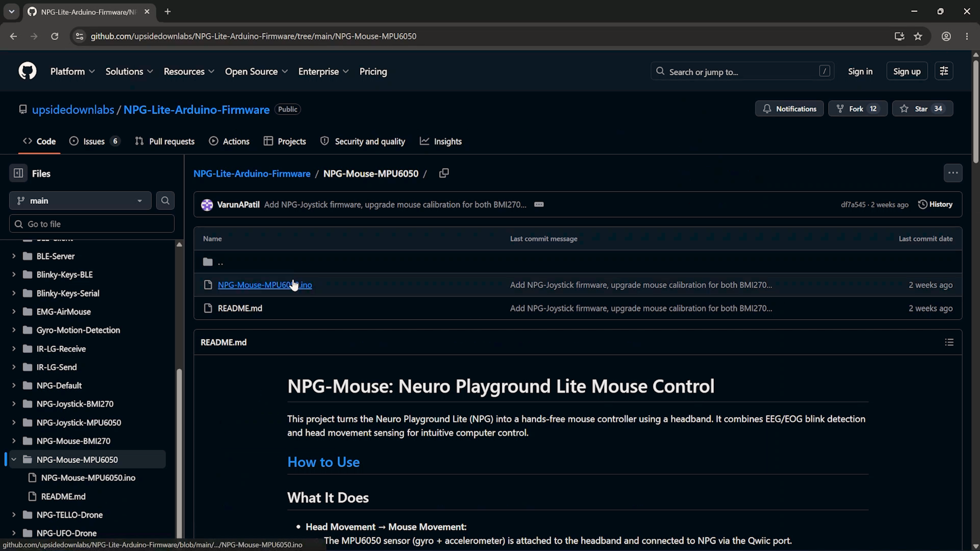
Task: Collapse the NPG-Mouse-MPU6050 folder
Action: click(x=14, y=460)
